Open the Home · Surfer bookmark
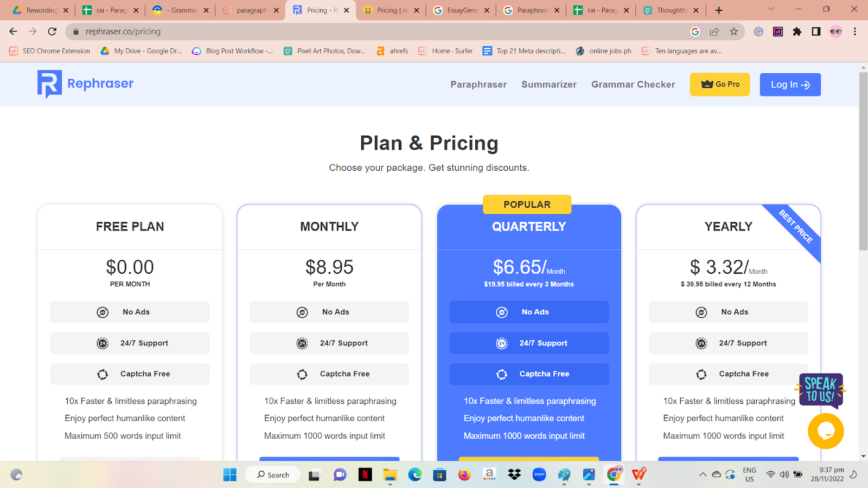This screenshot has width=868, height=488. [445, 51]
